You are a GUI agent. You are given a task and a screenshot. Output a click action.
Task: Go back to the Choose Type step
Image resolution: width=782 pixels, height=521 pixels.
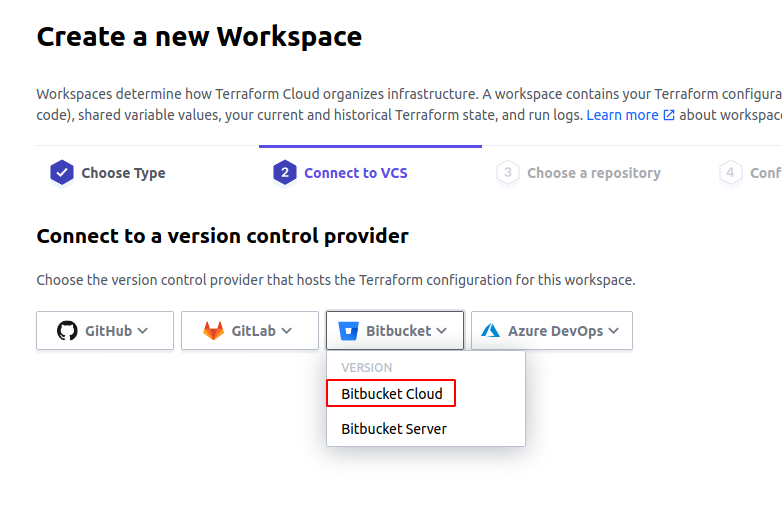point(123,173)
